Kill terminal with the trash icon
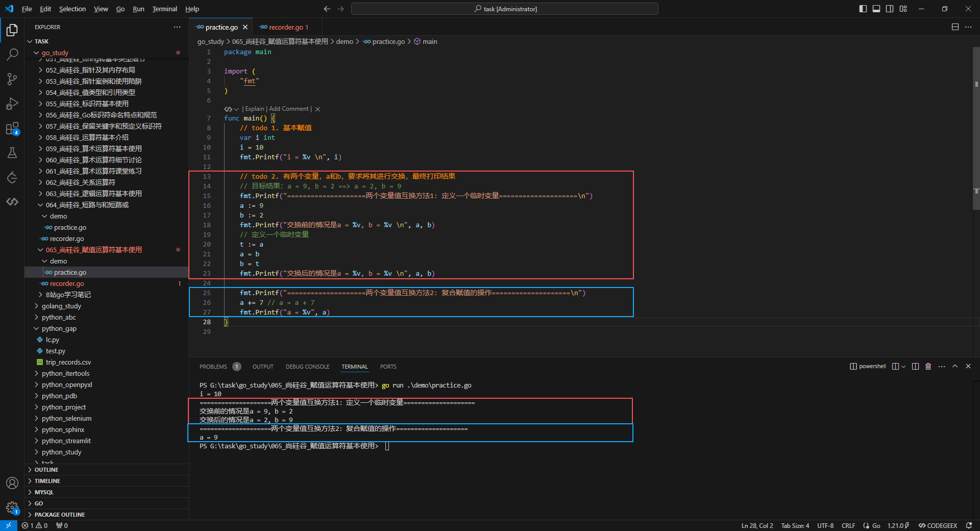980x531 pixels. pyautogui.click(x=928, y=366)
